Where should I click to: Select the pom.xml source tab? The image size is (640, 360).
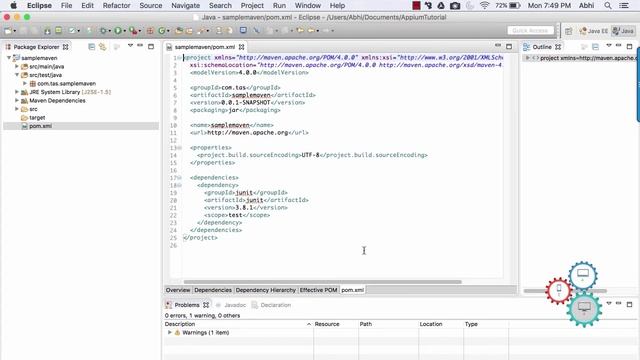pyautogui.click(x=352, y=290)
